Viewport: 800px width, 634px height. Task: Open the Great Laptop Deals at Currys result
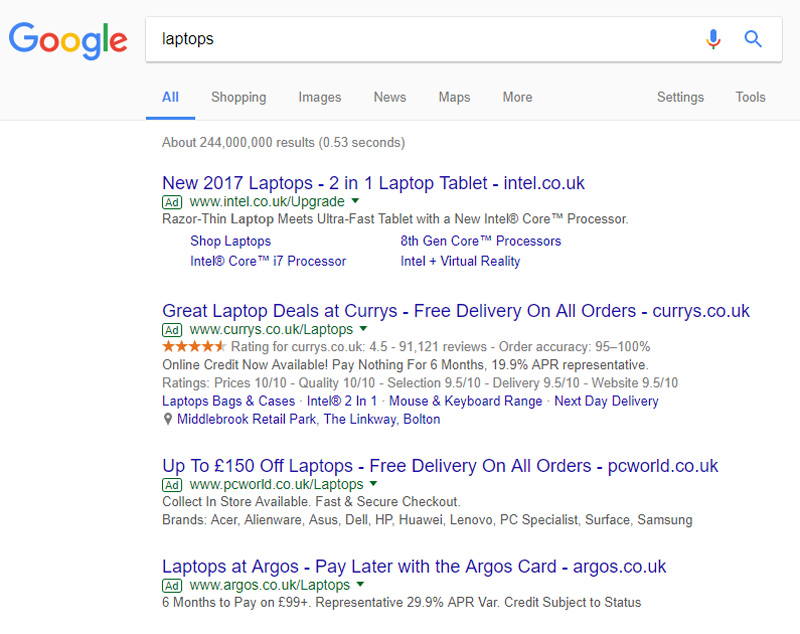[x=455, y=311]
